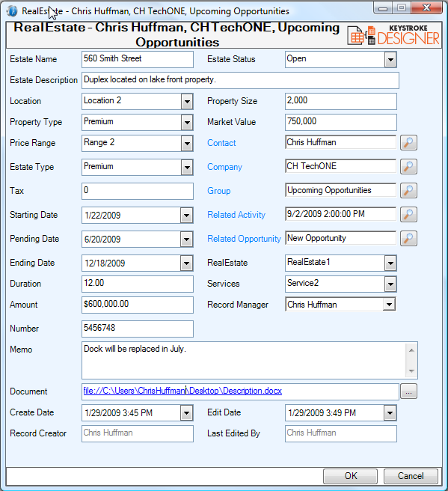Open the Group lookup magnifier icon
448x491 pixels.
pos(408,190)
